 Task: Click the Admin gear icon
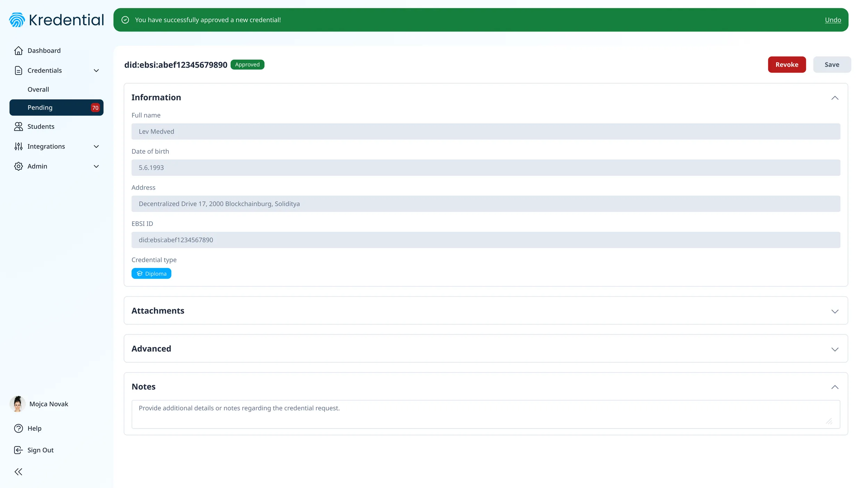pyautogui.click(x=18, y=166)
